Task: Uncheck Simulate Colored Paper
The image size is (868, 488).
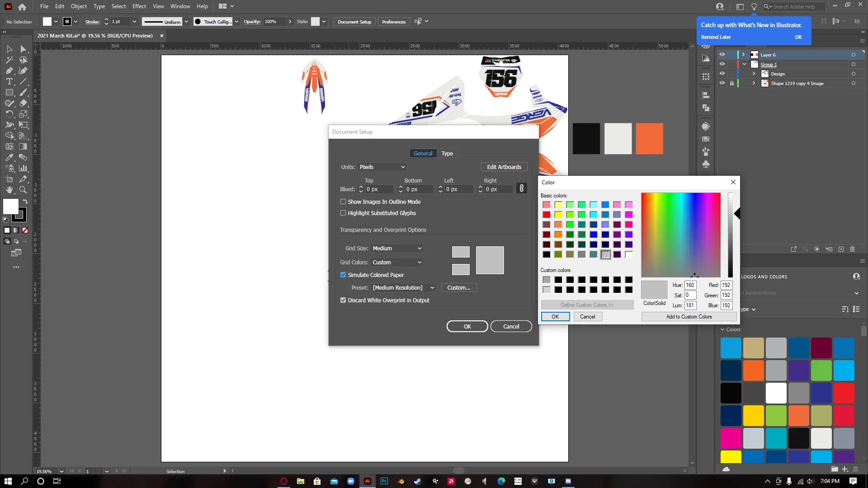Action: (343, 275)
